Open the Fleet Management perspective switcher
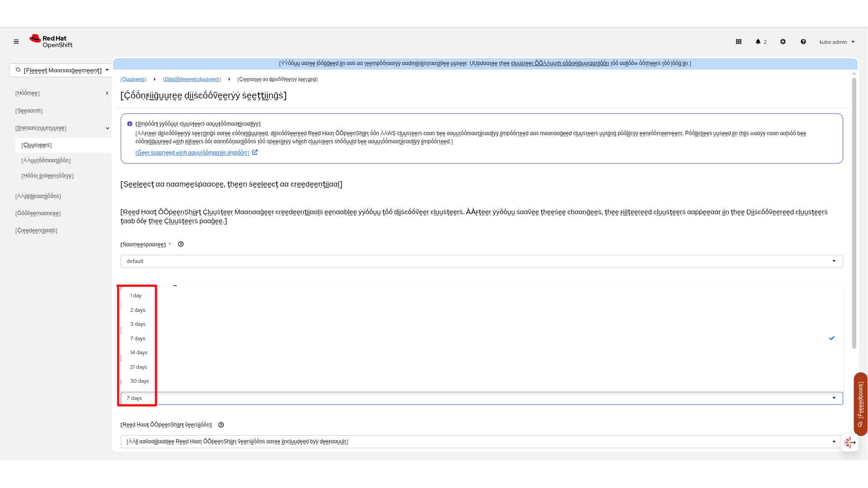 coord(61,70)
